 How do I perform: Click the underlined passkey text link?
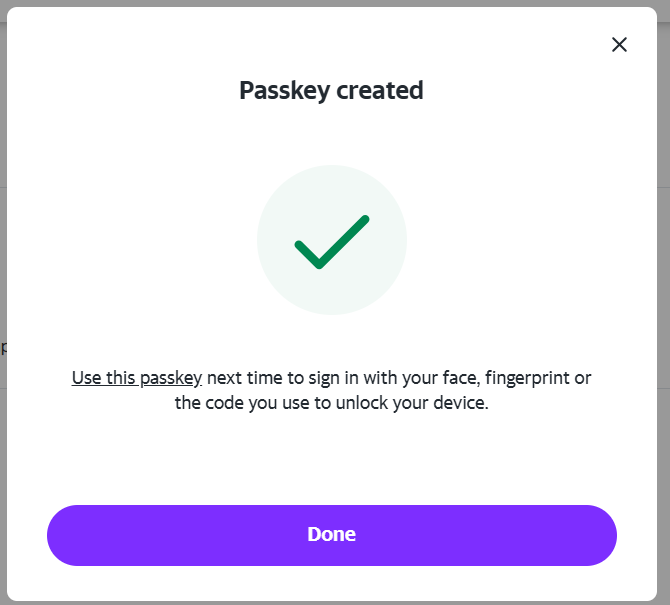pos(137,378)
